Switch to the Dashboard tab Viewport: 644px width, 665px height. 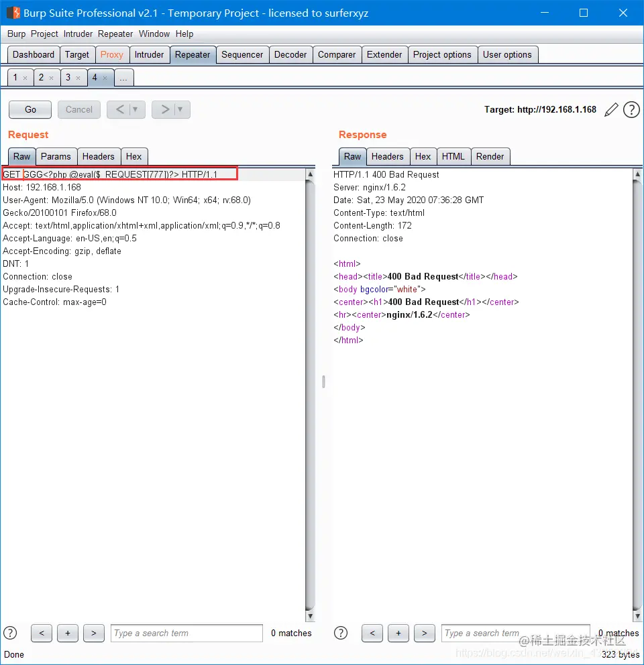point(34,55)
